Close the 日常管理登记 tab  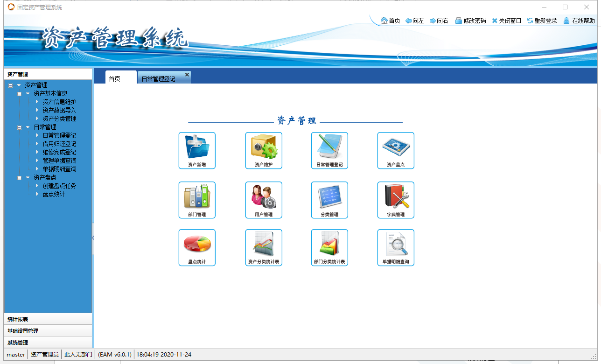187,75
